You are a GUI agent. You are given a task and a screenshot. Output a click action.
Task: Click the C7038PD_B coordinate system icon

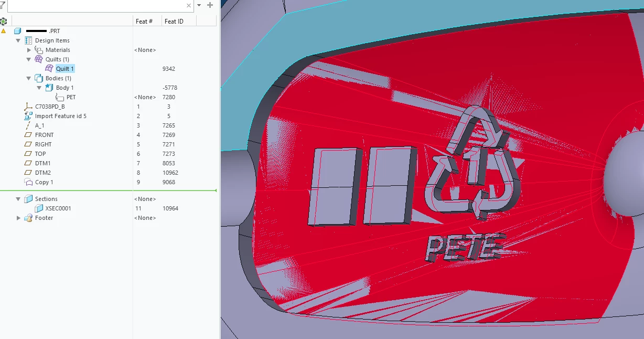(28, 107)
